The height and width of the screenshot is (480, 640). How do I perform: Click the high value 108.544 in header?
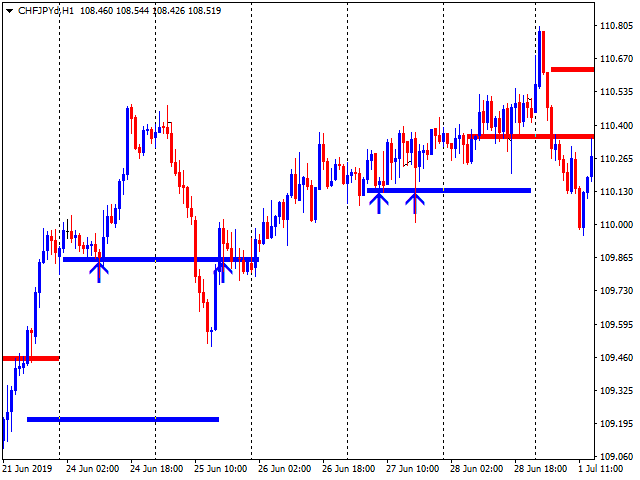click(132, 11)
